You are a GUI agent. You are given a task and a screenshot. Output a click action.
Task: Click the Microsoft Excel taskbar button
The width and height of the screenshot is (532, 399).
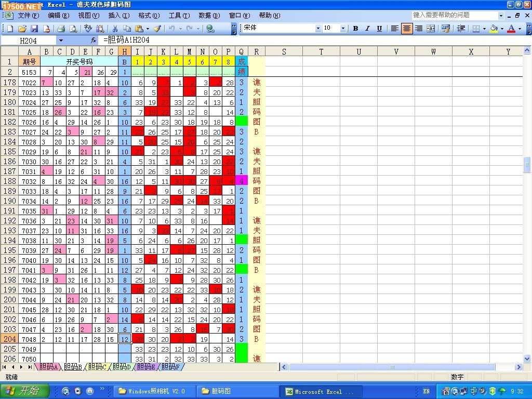pyautogui.click(x=321, y=392)
